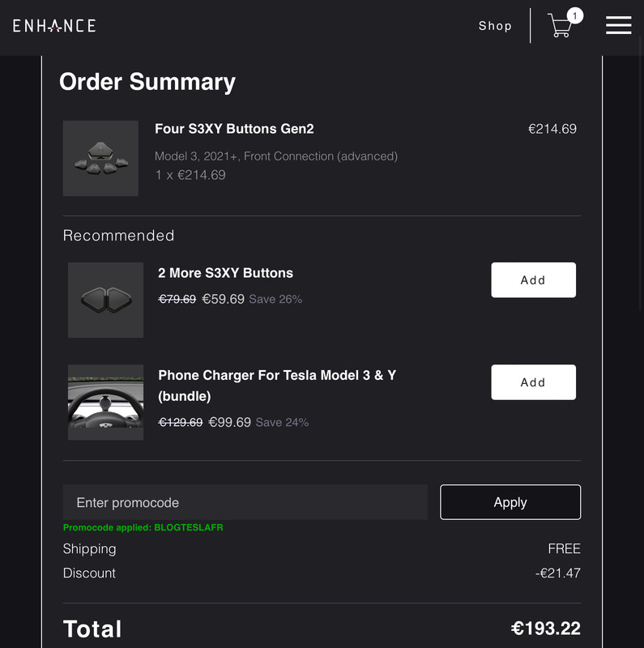Focus the Enter promocode field
This screenshot has width=644, height=648.
pos(245,502)
